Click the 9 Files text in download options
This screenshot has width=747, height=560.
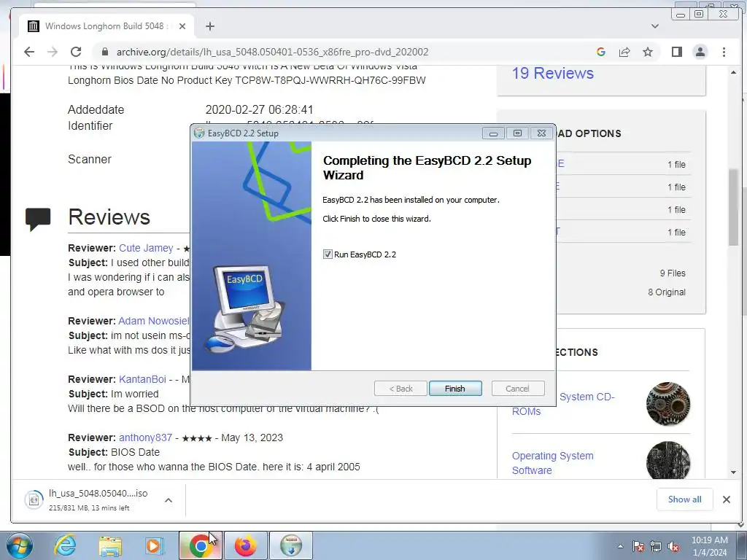pos(672,273)
